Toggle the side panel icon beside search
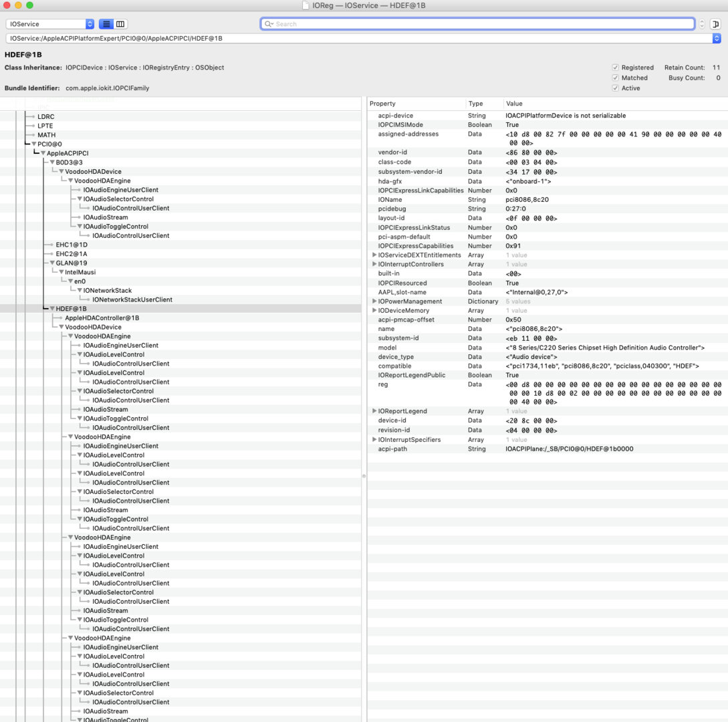 tap(716, 24)
